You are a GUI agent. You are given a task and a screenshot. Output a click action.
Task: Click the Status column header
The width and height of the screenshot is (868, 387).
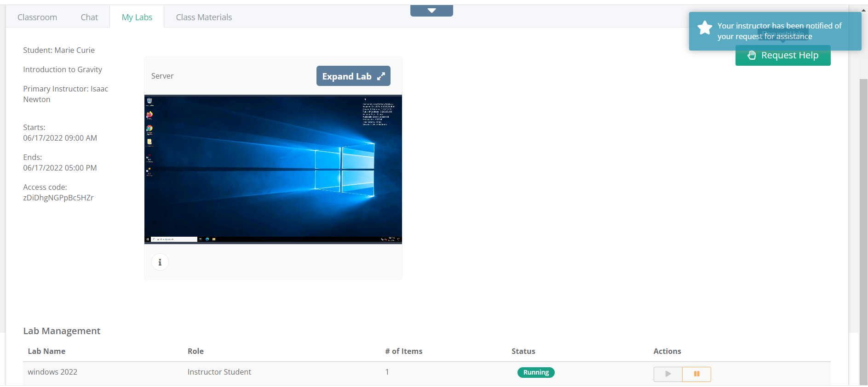coord(523,351)
